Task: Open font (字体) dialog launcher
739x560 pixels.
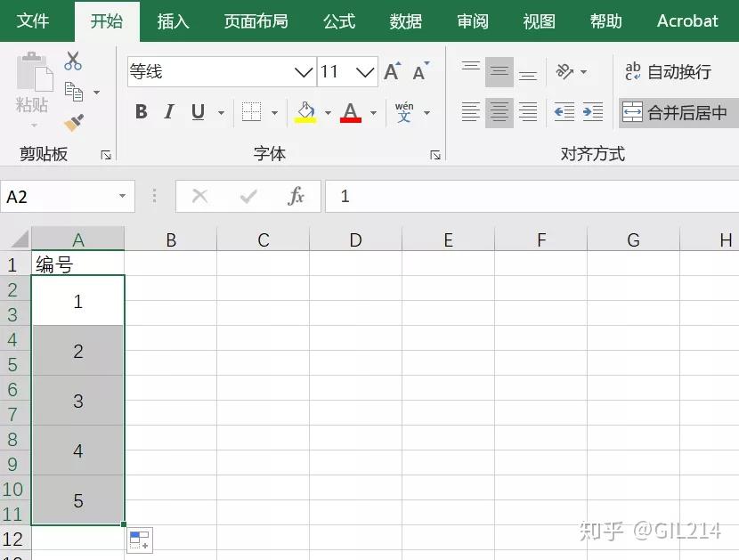Action: coord(435,155)
